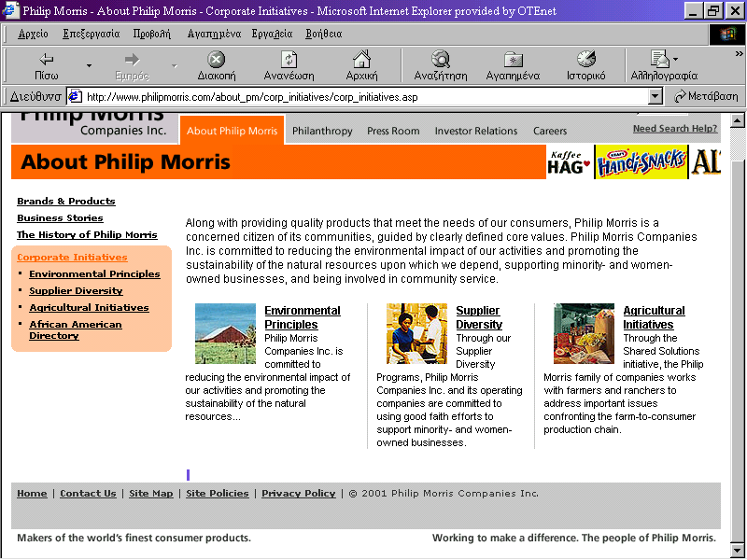Open Business Stories sidebar link

60,217
